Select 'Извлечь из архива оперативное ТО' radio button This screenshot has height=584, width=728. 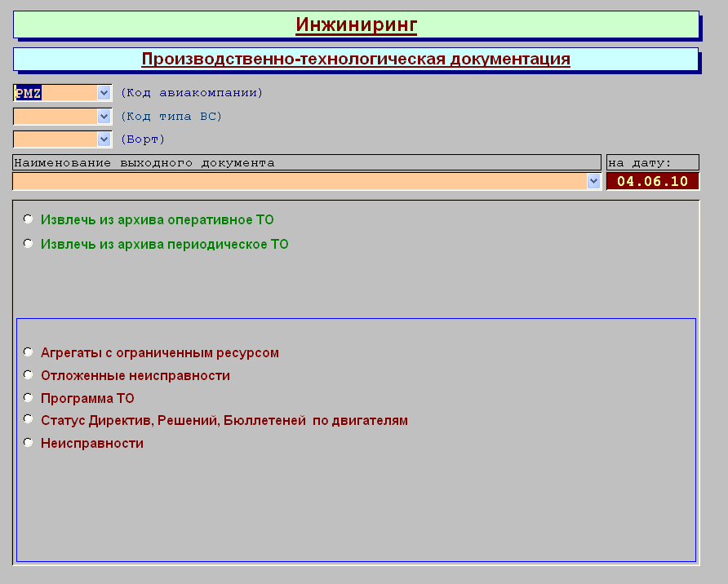[x=29, y=219]
